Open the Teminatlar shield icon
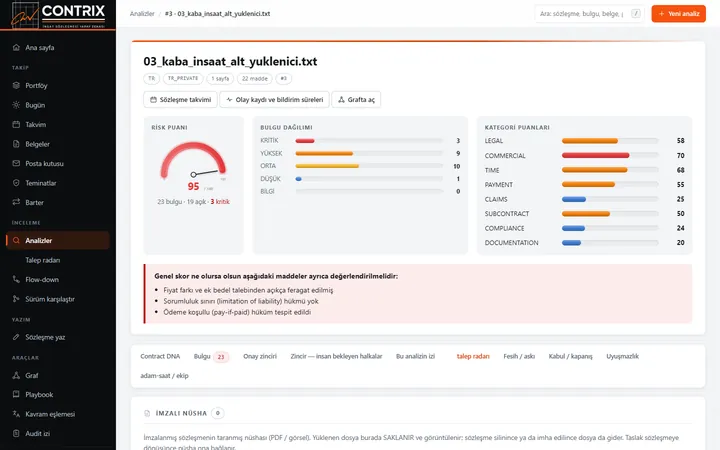The width and height of the screenshot is (720, 450). [x=16, y=183]
